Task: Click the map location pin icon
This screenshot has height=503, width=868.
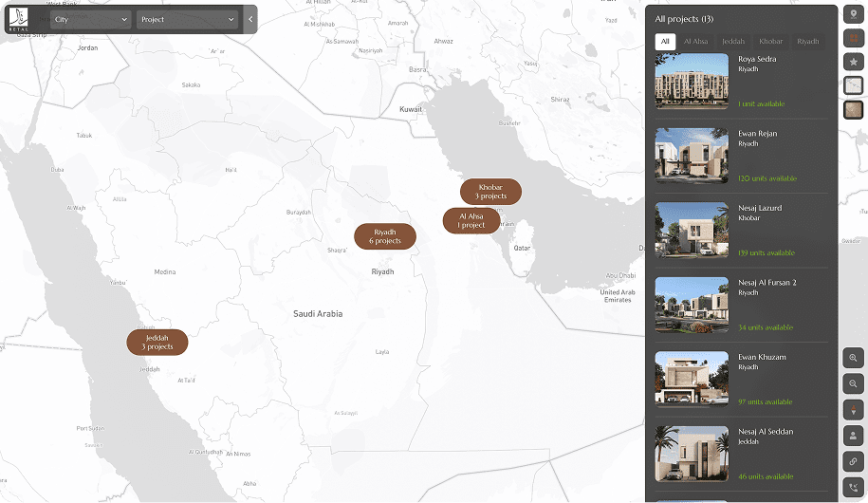Action: coord(854,16)
